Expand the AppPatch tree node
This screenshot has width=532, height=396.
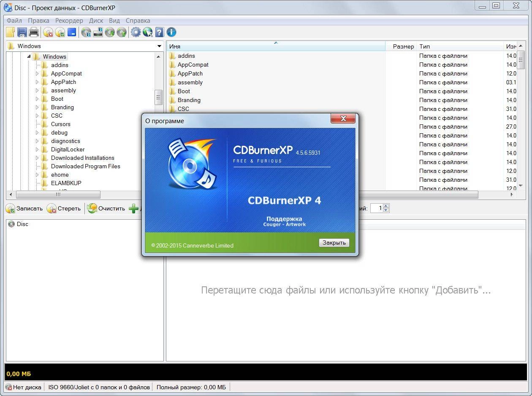[x=37, y=82]
